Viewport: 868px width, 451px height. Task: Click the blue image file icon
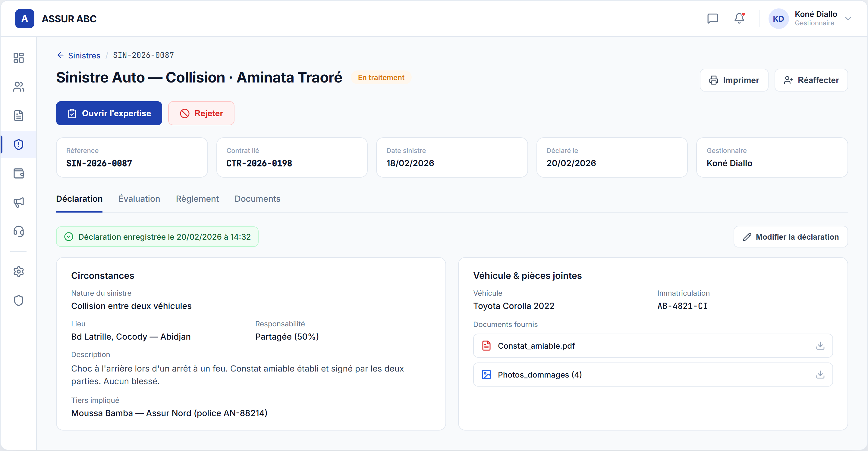coord(486,375)
